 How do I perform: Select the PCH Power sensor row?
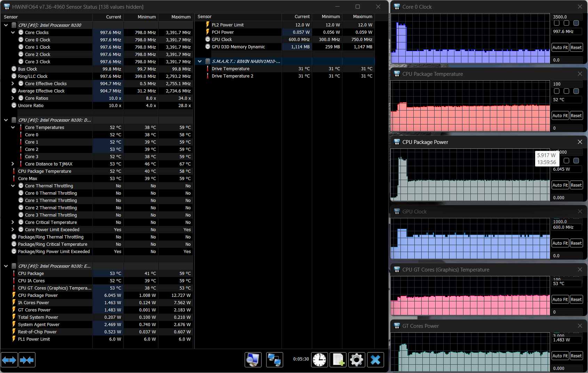point(285,32)
